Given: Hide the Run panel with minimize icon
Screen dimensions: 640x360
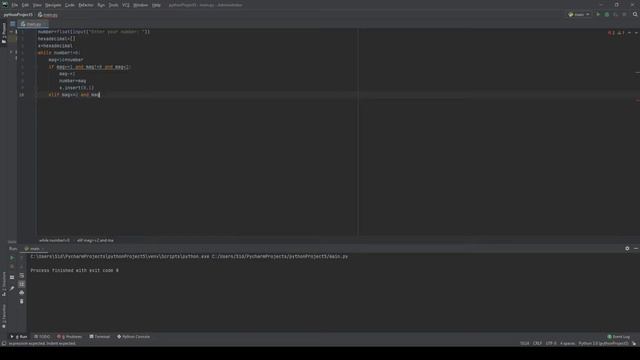Looking at the screenshot, I should pos(636,249).
